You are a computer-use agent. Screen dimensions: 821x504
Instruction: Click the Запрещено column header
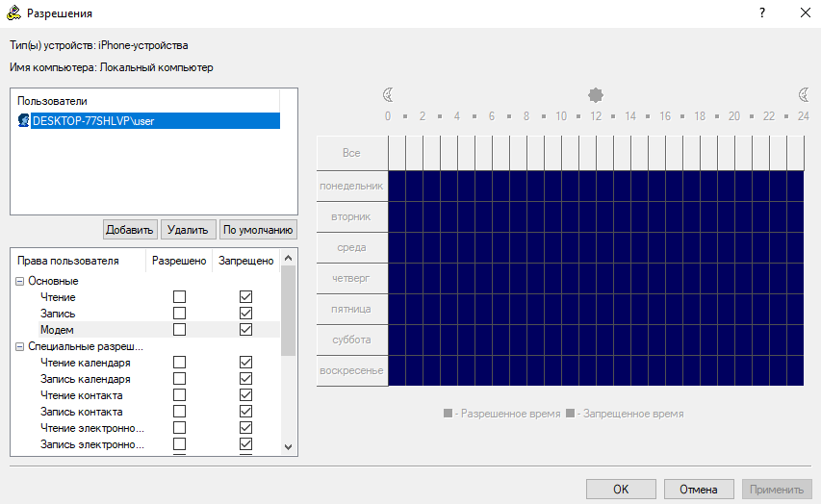point(246,261)
